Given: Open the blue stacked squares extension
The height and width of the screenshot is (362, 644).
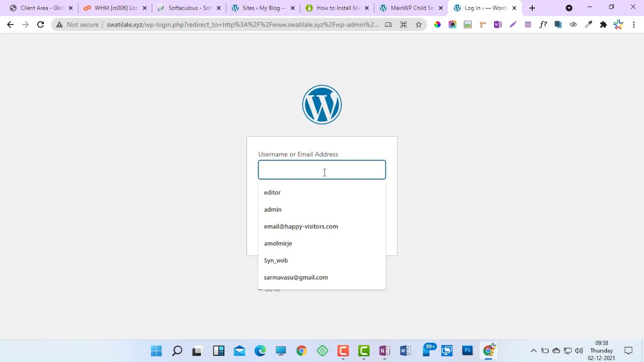Looking at the screenshot, I should point(558,25).
